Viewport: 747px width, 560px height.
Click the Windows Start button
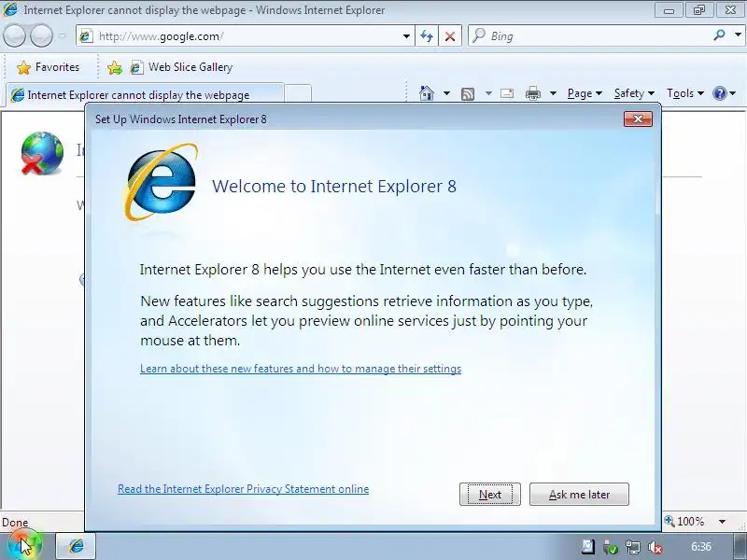25,545
